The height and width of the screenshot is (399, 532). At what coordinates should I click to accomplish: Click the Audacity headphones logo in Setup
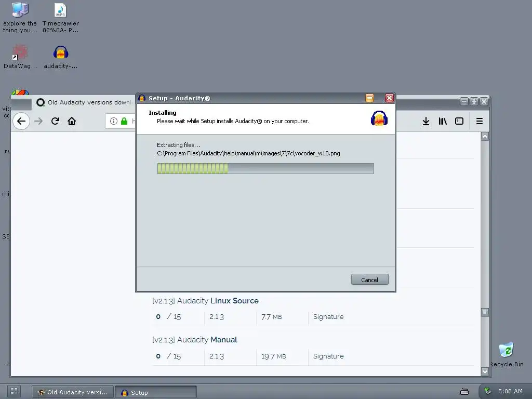click(x=379, y=118)
